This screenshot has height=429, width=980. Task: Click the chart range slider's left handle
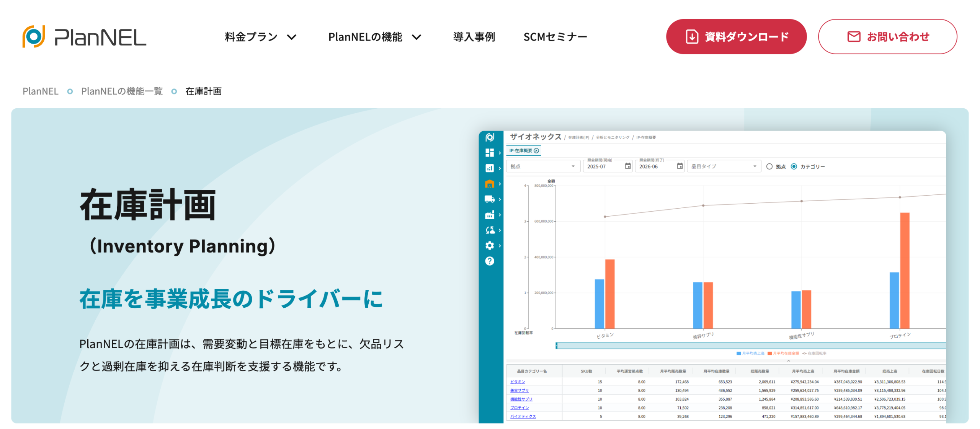pyautogui.click(x=556, y=346)
